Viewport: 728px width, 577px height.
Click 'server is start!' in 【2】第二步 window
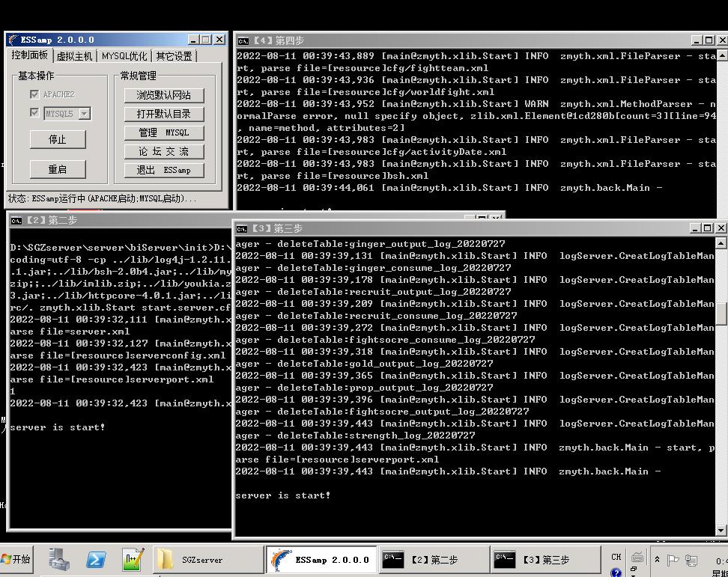(58, 427)
